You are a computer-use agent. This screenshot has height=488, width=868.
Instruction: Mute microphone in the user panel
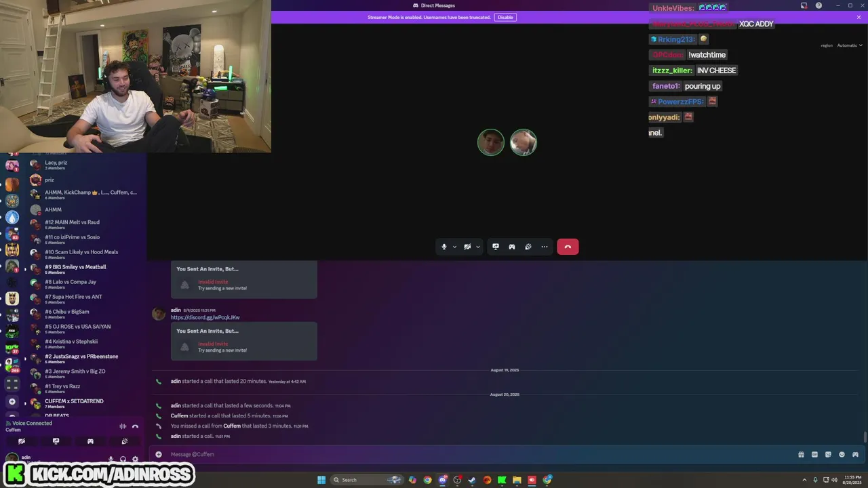click(111, 459)
